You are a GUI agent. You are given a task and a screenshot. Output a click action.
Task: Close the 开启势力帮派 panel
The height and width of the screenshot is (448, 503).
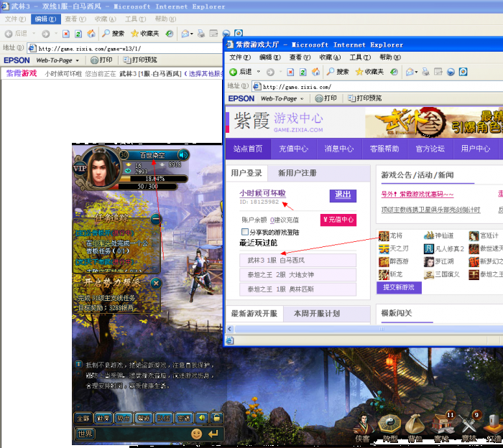pos(156,284)
